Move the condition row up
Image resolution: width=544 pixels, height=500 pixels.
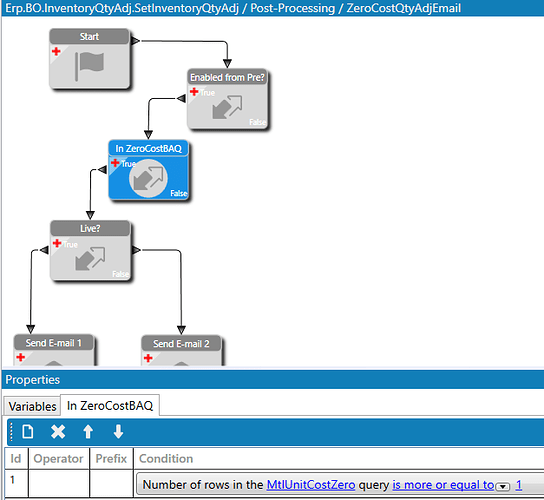pos(88,432)
